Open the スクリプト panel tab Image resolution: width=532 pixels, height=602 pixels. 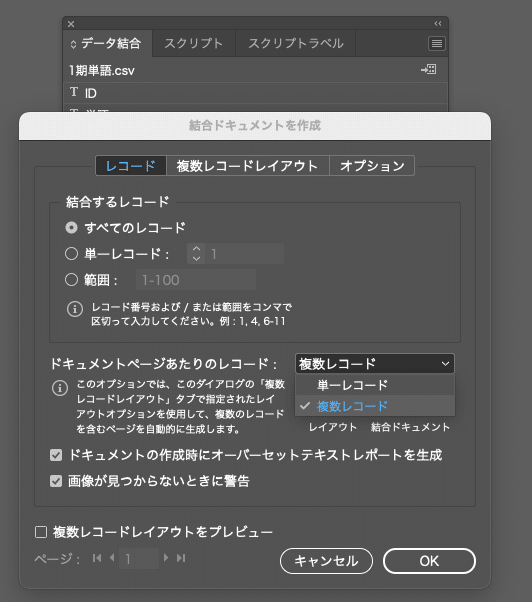(193, 43)
